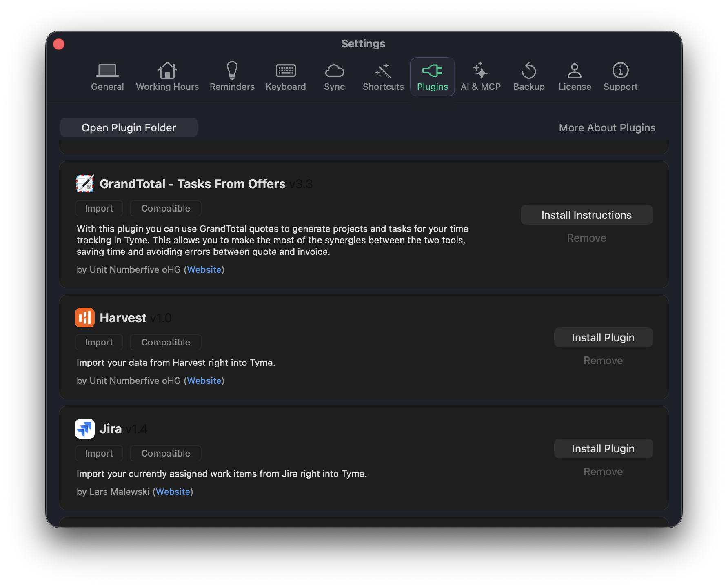
Task: Click the GrandTotal - Tasks From Offers title
Action: point(193,184)
